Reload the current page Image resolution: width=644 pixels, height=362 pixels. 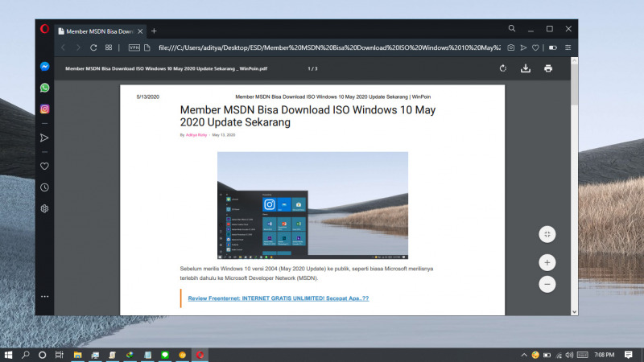coord(93,47)
